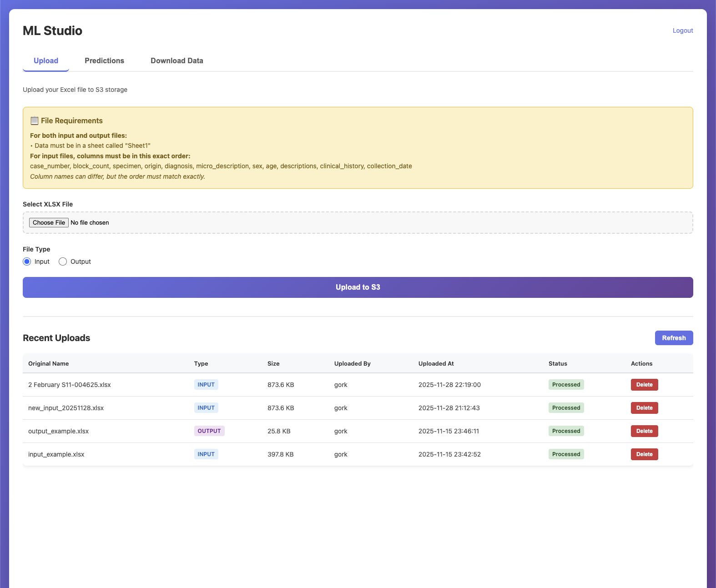The width and height of the screenshot is (716, 588).
Task: Click the OUTPUT type badge
Action: tap(209, 431)
